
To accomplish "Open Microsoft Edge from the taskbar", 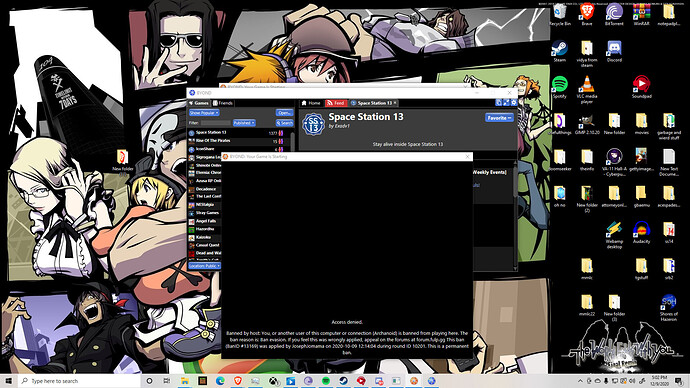I will tap(220, 381).
